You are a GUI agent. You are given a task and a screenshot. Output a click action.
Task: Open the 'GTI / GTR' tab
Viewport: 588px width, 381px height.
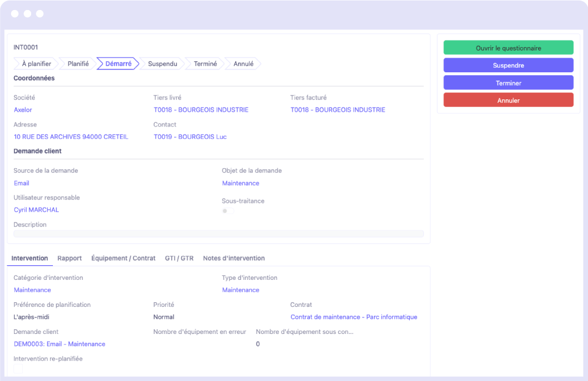[x=179, y=258]
